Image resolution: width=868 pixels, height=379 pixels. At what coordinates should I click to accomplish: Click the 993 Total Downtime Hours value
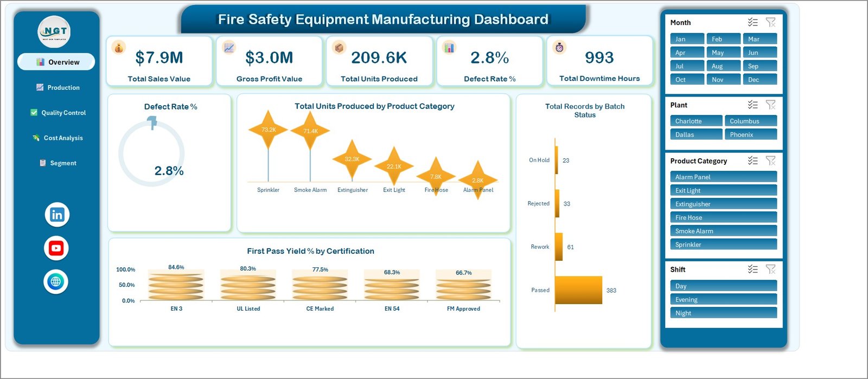point(599,57)
